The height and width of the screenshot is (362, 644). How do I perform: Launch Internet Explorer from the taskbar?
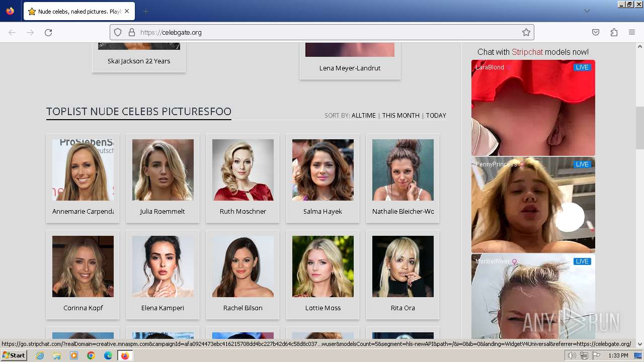pos(40,355)
